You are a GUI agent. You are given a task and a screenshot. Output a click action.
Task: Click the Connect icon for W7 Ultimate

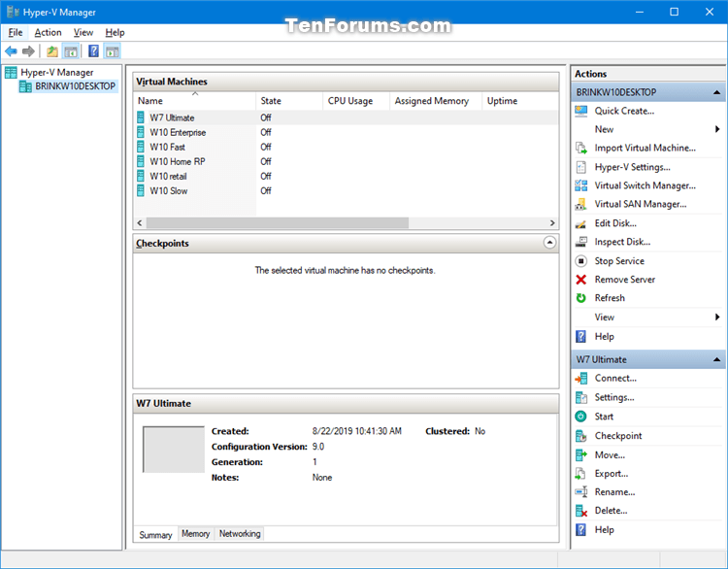[x=580, y=379]
